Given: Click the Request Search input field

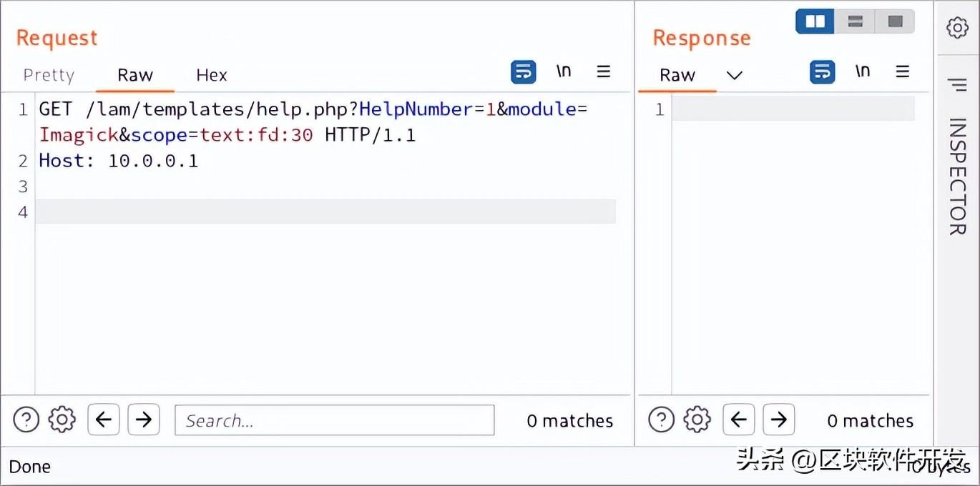Looking at the screenshot, I should (334, 420).
